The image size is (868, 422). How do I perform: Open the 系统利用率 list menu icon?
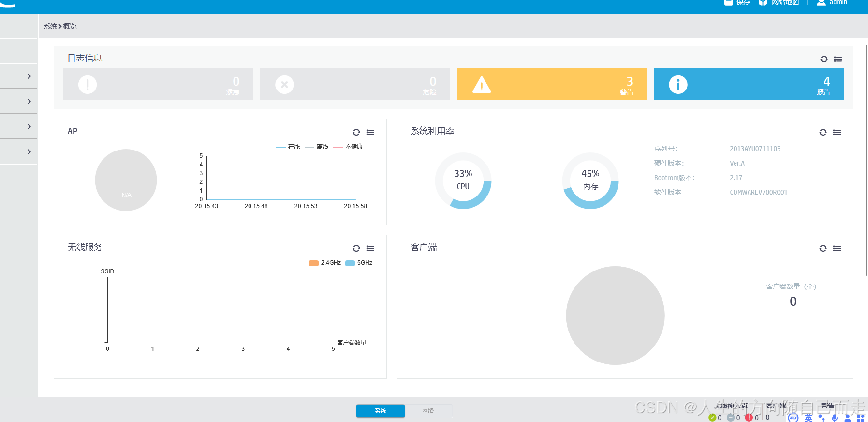[x=837, y=132]
